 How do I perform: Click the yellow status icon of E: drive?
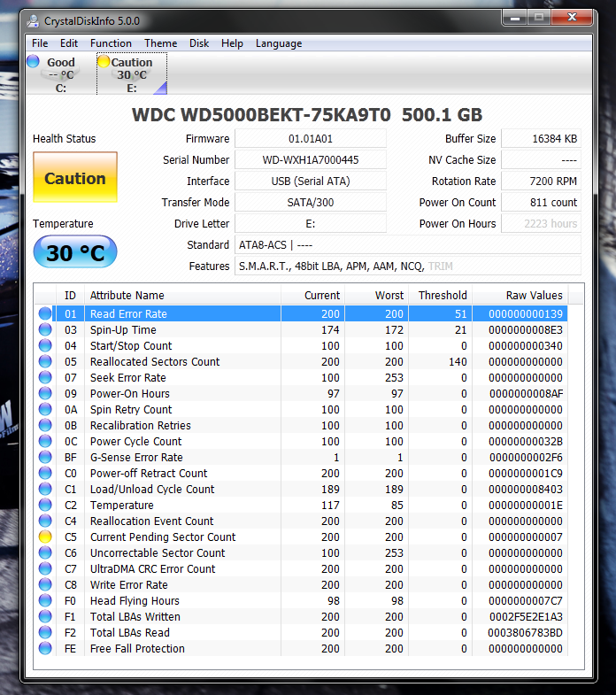coord(104,61)
